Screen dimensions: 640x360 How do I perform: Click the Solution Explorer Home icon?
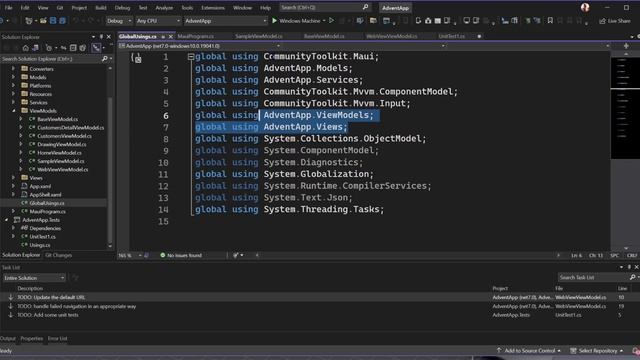pos(25,48)
